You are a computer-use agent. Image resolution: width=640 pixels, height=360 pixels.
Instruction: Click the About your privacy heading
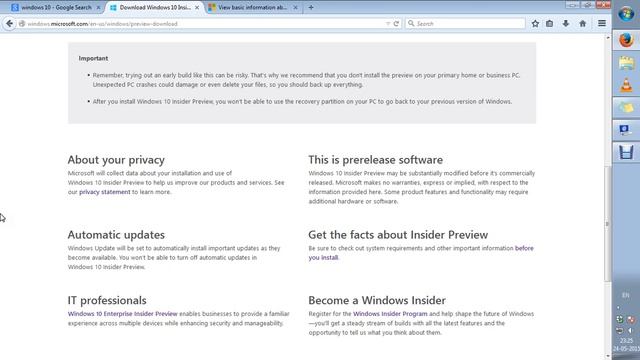point(116,160)
